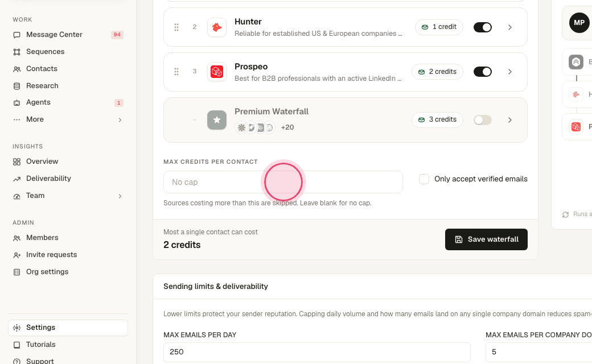Click the Sequences flow icon
592x364 pixels.
(x=17, y=52)
